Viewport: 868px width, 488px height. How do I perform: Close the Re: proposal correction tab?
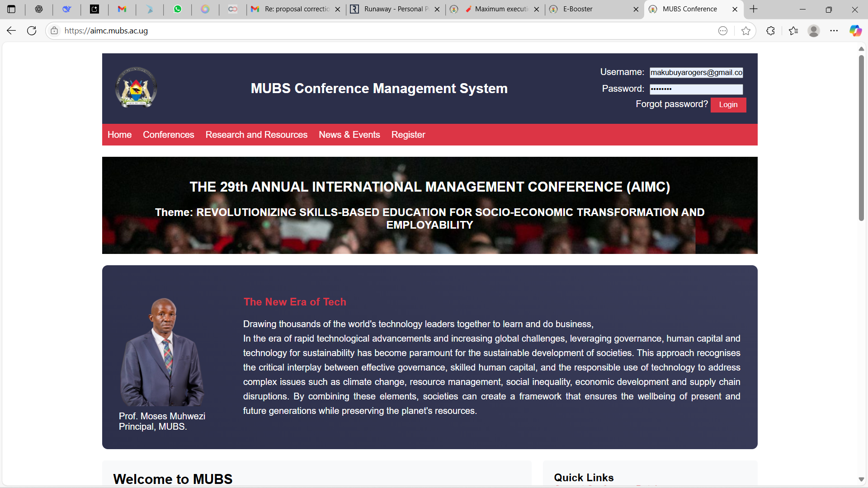338,9
